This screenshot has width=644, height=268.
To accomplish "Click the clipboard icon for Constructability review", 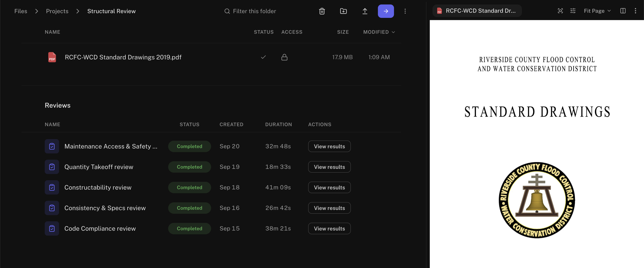I will (x=52, y=187).
